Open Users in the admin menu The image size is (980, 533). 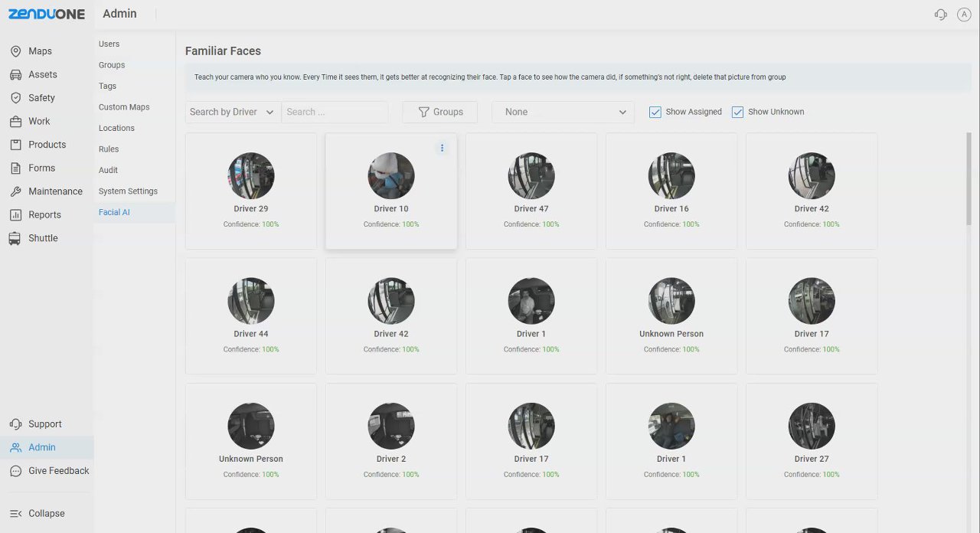pos(109,44)
